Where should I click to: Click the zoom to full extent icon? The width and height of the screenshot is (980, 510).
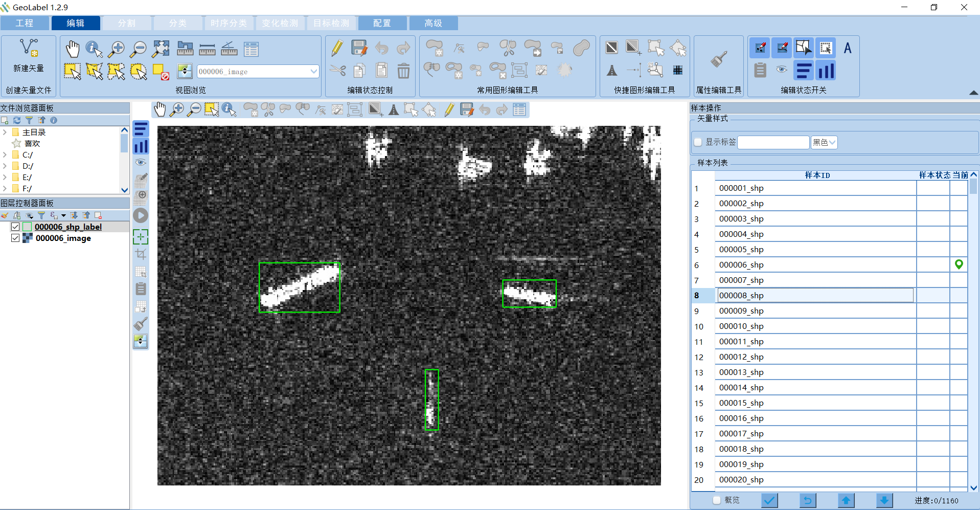161,49
